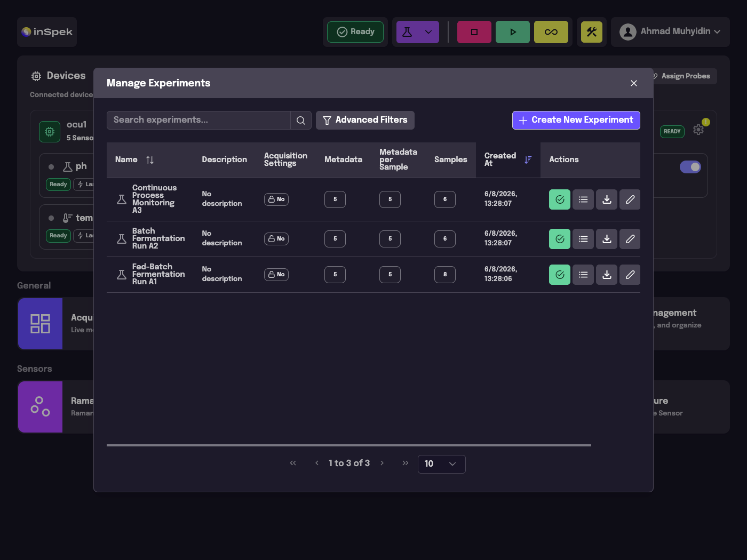Click the date 6/8/2026, 13:28:06

[501, 275]
